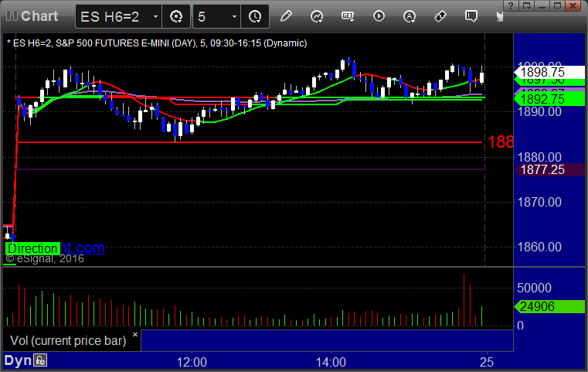This screenshot has height=372, width=588.
Task: Click the 1870.00 price axis label
Action: coord(539,202)
